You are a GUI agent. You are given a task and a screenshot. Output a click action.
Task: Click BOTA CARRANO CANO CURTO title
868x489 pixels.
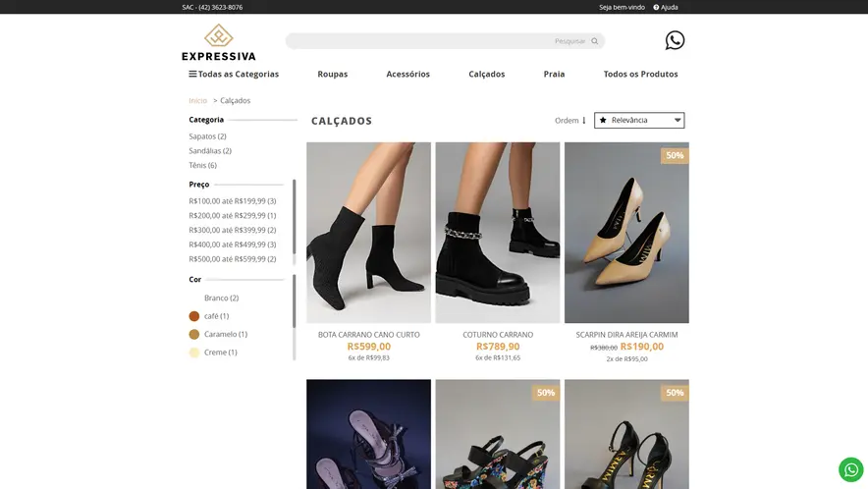coord(368,335)
